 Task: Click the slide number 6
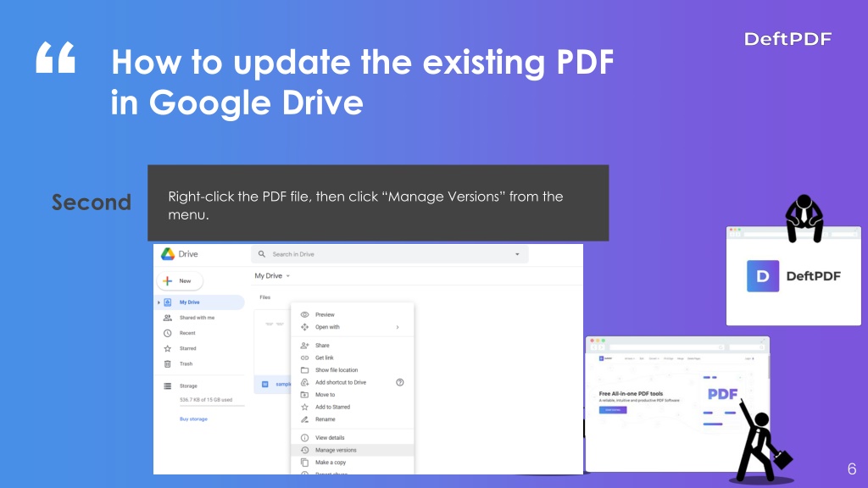coord(852,469)
